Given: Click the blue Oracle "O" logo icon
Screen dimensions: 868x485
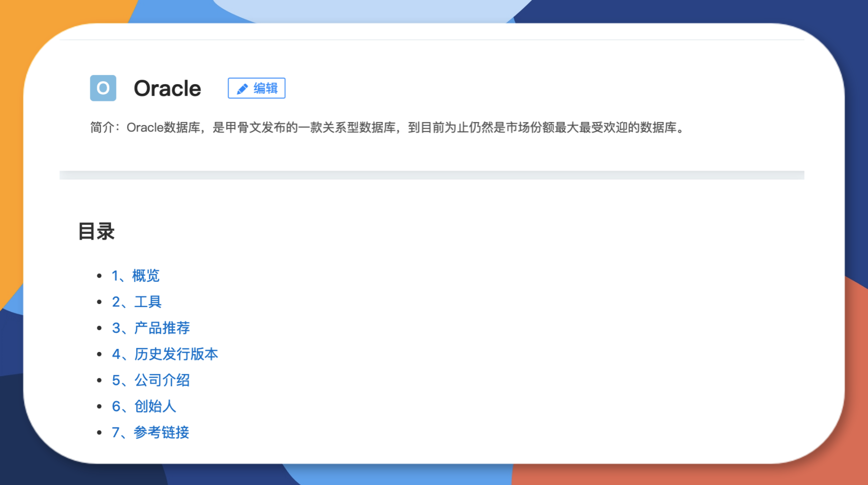Looking at the screenshot, I should (103, 88).
